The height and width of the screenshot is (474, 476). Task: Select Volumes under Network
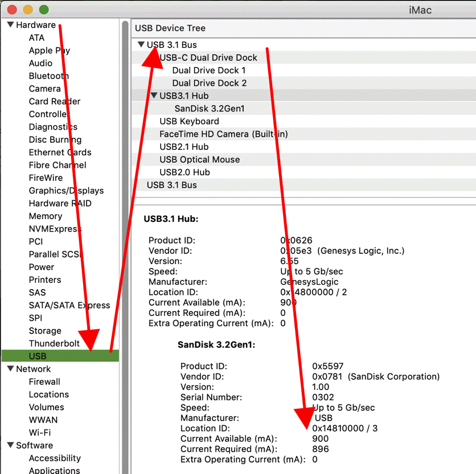coord(47,407)
